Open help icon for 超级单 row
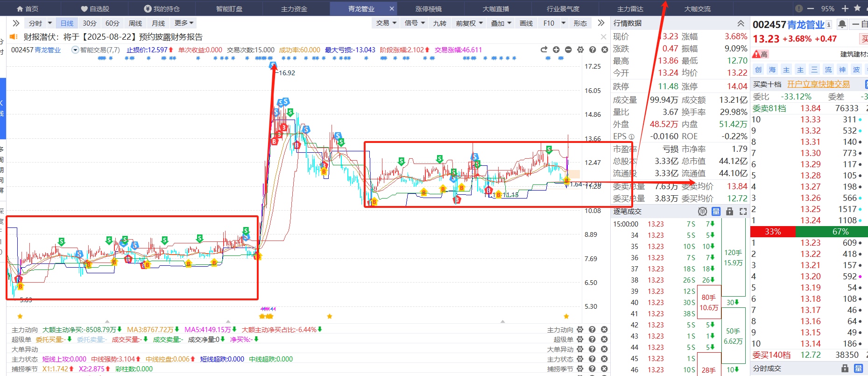 (x=592, y=340)
